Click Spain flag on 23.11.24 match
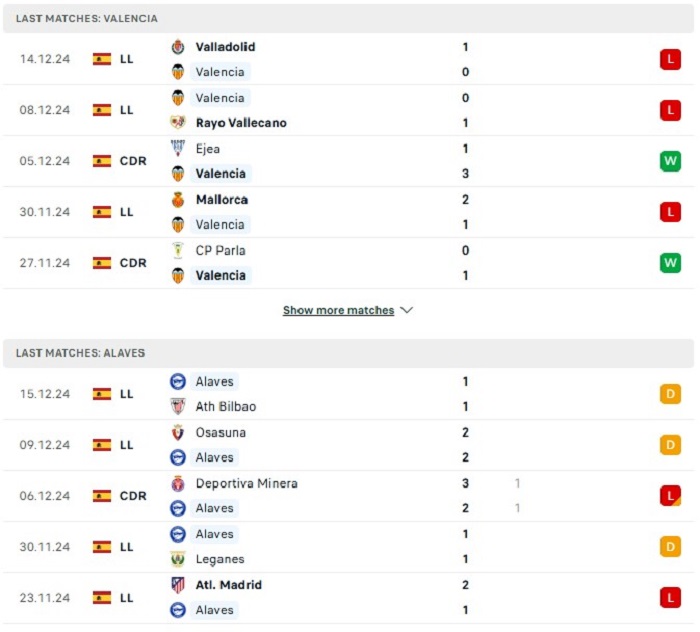The image size is (700, 632). coord(102,598)
